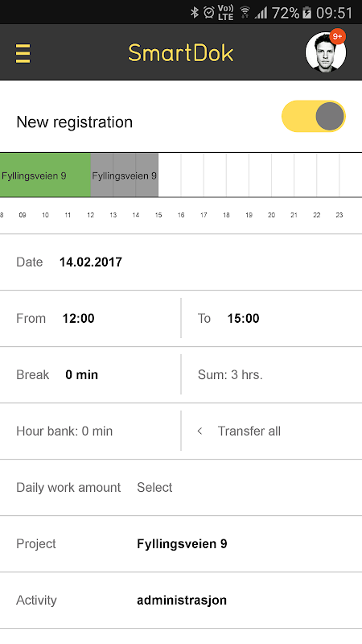Open the hamburger menu
362x644 pixels.
[x=23, y=53]
